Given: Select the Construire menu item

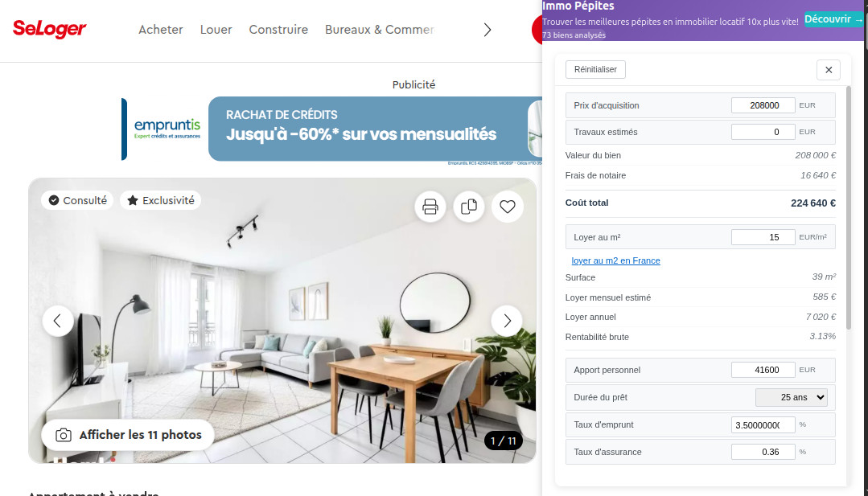Looking at the screenshot, I should click(x=278, y=30).
